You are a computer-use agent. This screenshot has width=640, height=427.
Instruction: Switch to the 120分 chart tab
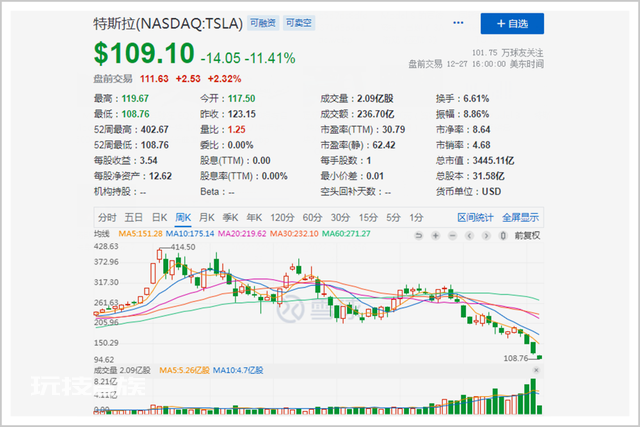coord(282,218)
